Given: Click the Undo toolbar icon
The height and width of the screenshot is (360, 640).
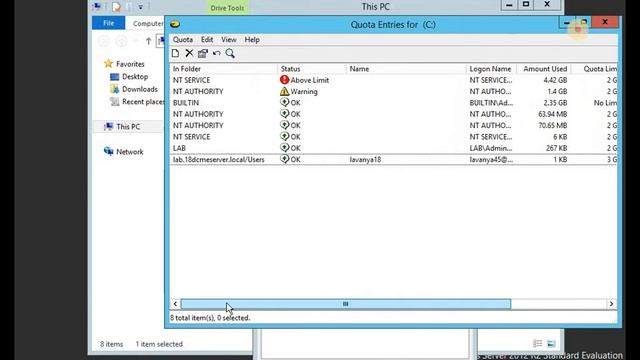Looking at the screenshot, I should (217, 53).
